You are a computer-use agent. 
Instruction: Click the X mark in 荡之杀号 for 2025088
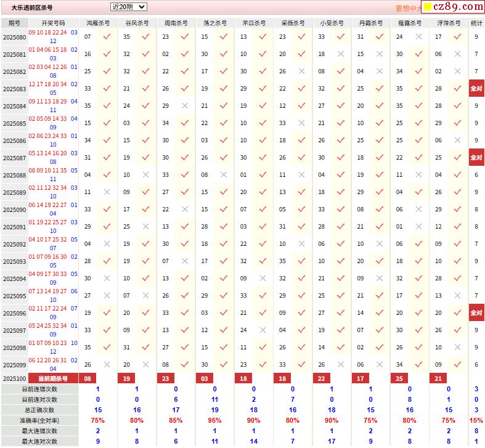click(224, 175)
